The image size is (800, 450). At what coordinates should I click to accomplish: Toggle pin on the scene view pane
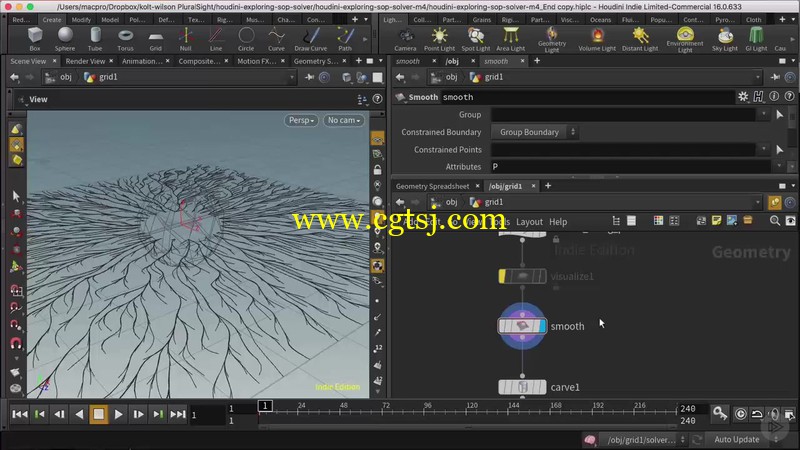(x=309, y=77)
